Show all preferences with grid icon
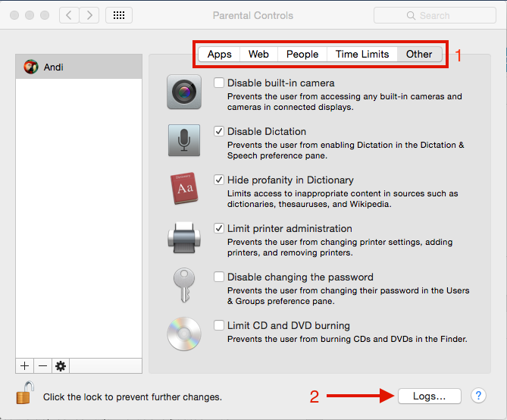This screenshot has height=420, width=507. [x=119, y=15]
